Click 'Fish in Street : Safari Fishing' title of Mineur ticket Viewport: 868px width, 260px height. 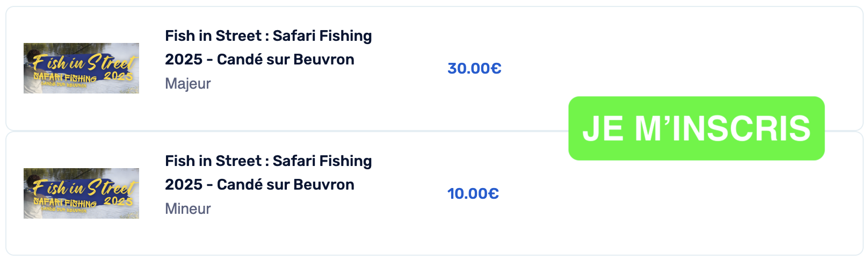pos(268,161)
